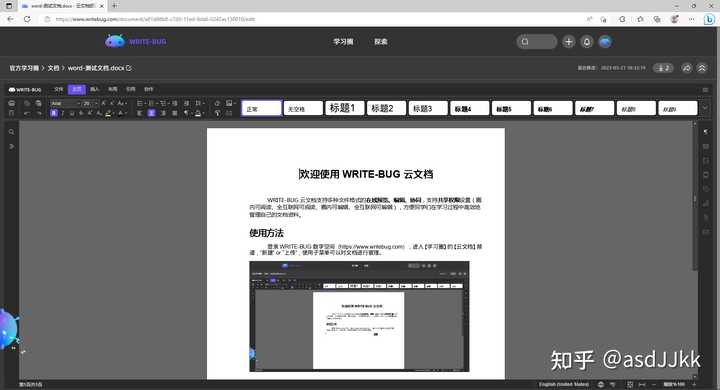Open the Search icon in the left sidebar
The width and height of the screenshot is (720, 390).
point(11,132)
